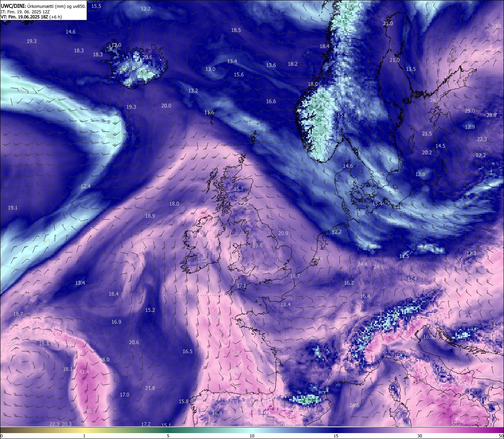Screen dimensions: 504x439
Task: Select the 19.6 value over England
Action: 258,245
